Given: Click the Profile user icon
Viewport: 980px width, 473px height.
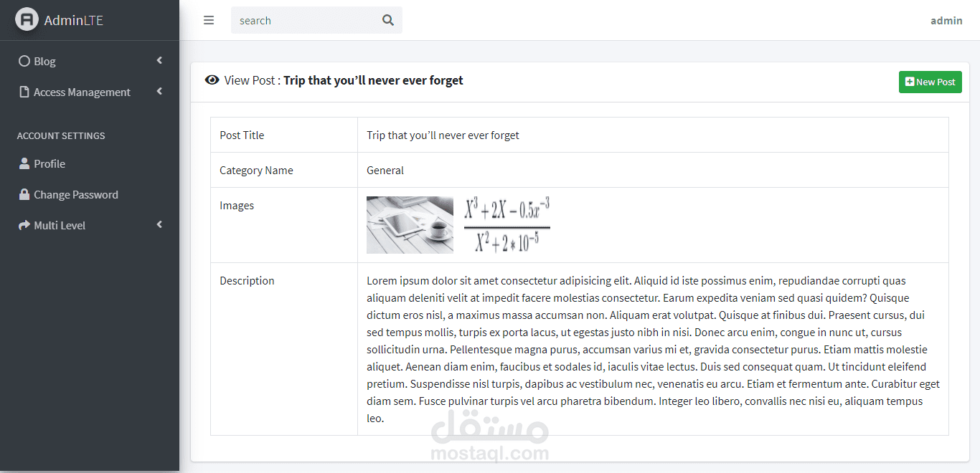Looking at the screenshot, I should click(24, 163).
